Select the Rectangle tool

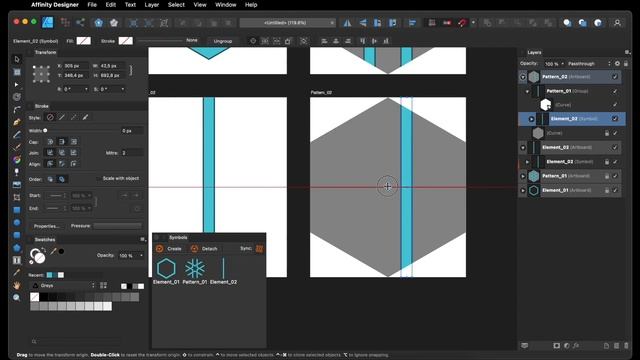(17, 210)
